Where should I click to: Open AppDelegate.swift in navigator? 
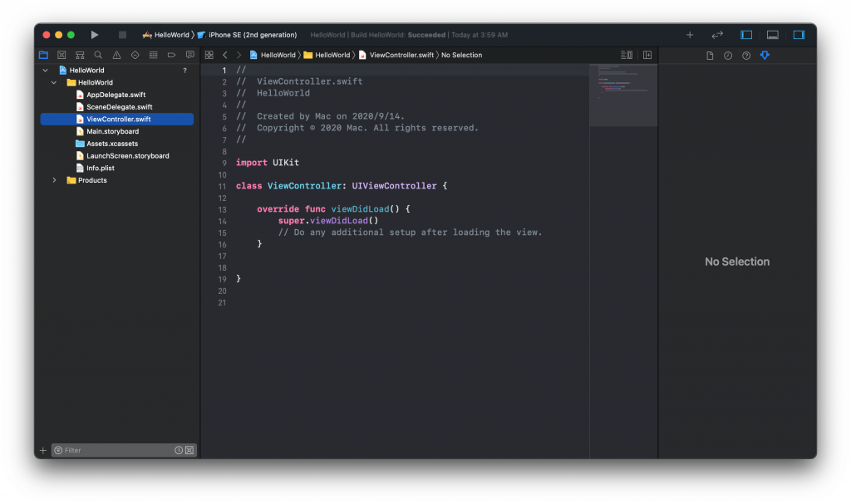[x=116, y=95]
